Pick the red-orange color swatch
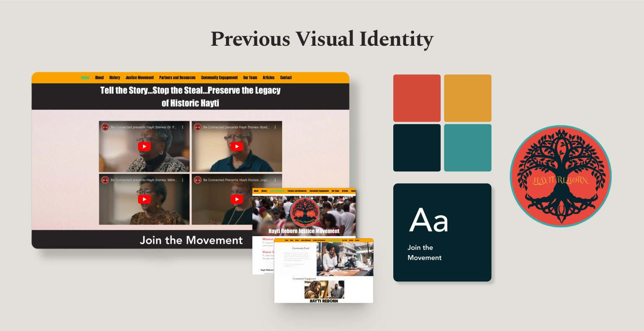 pyautogui.click(x=417, y=98)
